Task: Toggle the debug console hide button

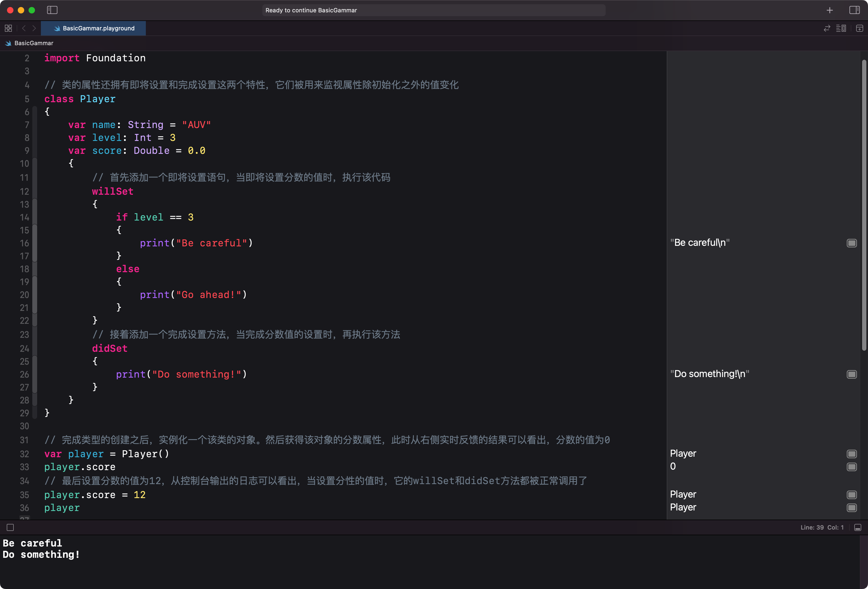Action: click(858, 527)
